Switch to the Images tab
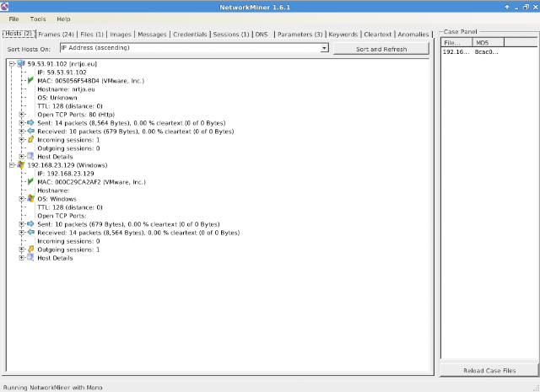 121,34
